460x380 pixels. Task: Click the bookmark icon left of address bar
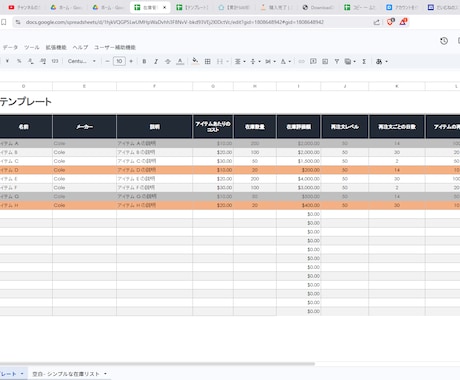[3, 22]
